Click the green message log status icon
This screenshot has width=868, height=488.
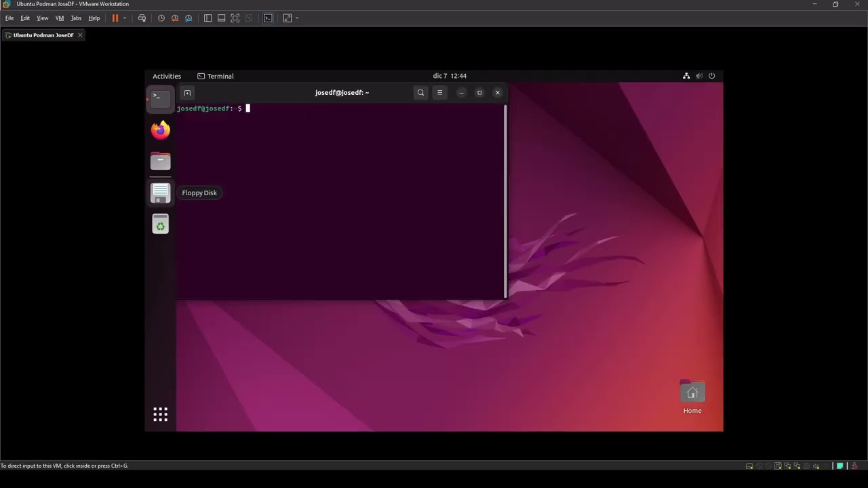pyautogui.click(x=840, y=466)
